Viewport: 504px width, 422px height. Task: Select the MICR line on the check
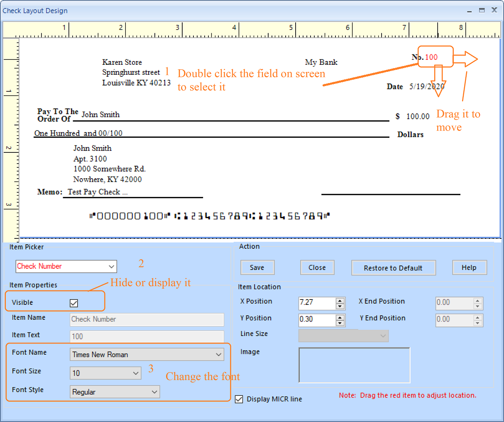tap(210, 216)
